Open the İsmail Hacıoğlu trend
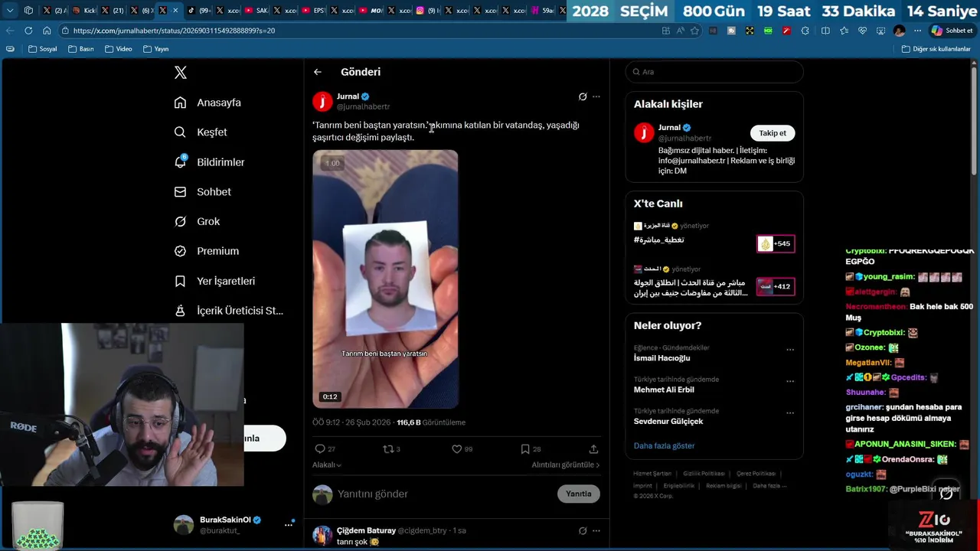Image resolution: width=980 pixels, height=551 pixels. tap(662, 358)
